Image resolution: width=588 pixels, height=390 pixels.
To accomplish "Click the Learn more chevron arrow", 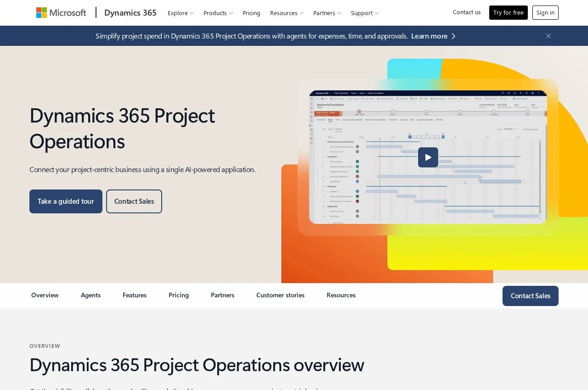I will (453, 36).
